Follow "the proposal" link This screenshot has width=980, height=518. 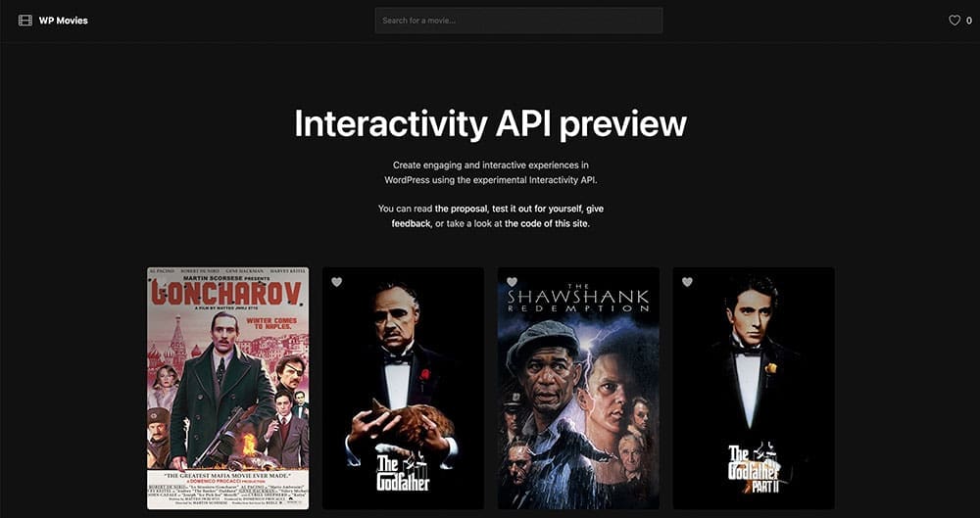[462, 209]
